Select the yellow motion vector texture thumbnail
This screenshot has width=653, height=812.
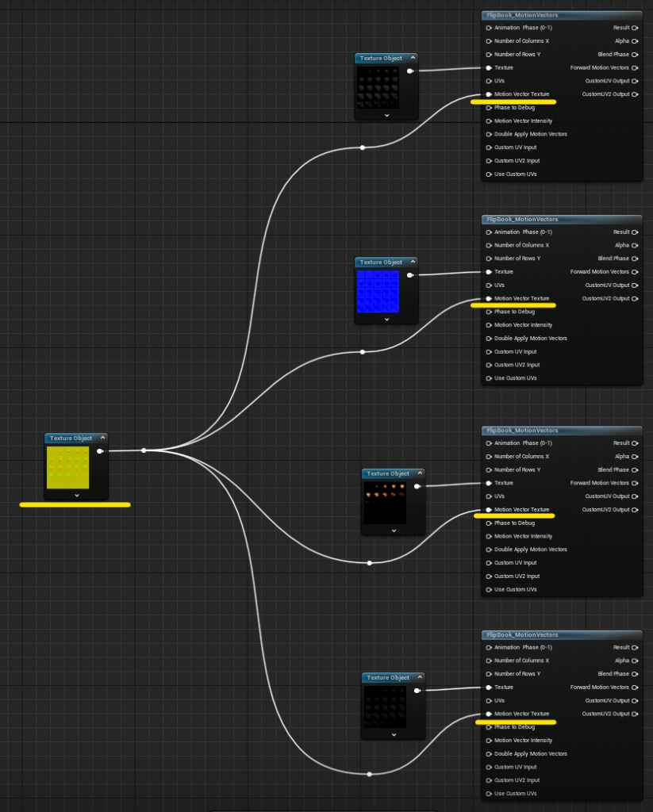(68, 467)
